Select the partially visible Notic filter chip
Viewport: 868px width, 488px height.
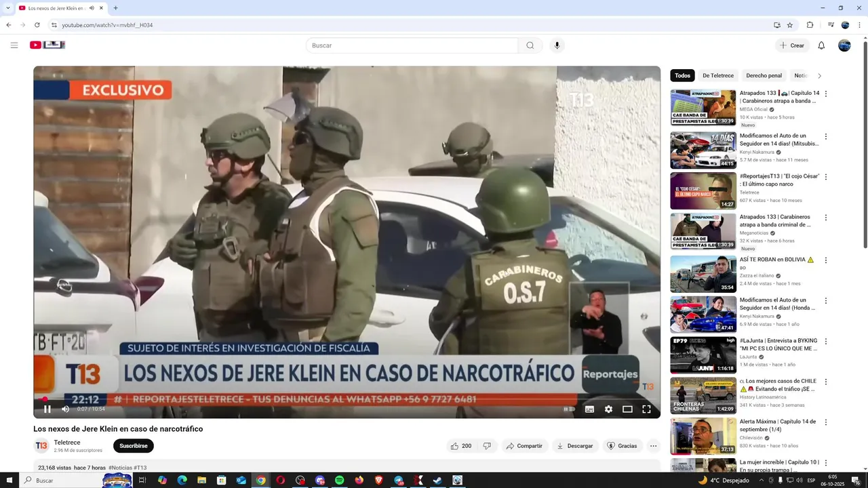click(800, 76)
